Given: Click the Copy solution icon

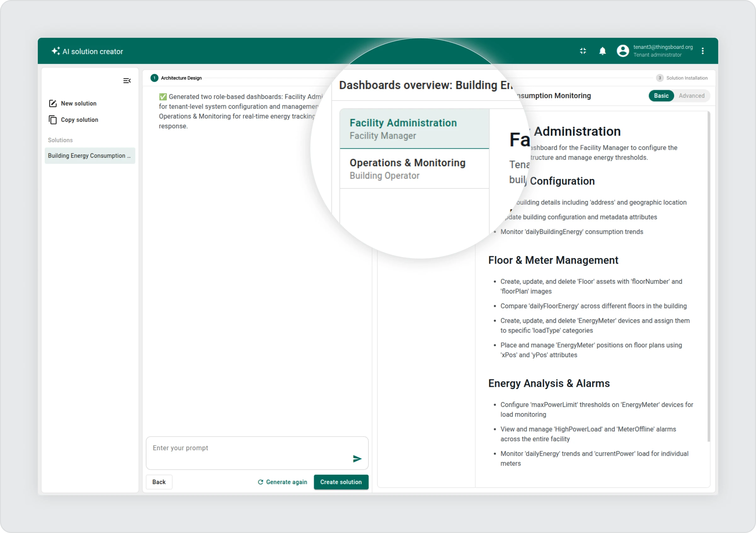Looking at the screenshot, I should pyautogui.click(x=53, y=120).
